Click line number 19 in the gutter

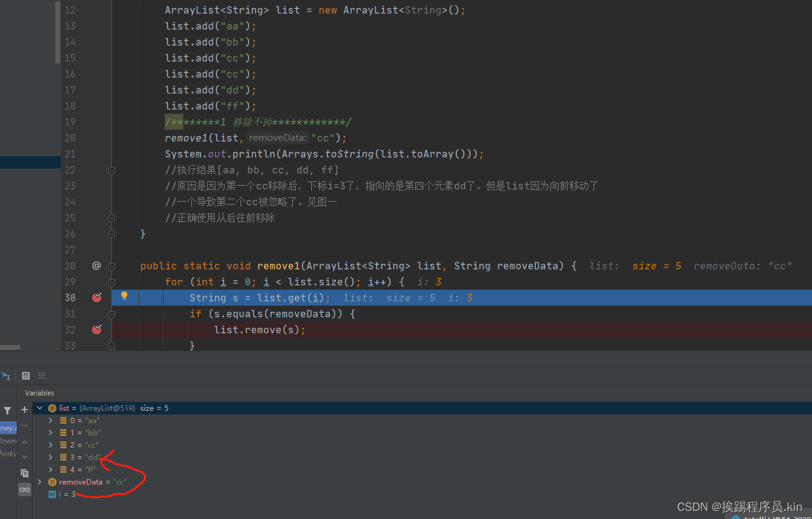(70, 122)
